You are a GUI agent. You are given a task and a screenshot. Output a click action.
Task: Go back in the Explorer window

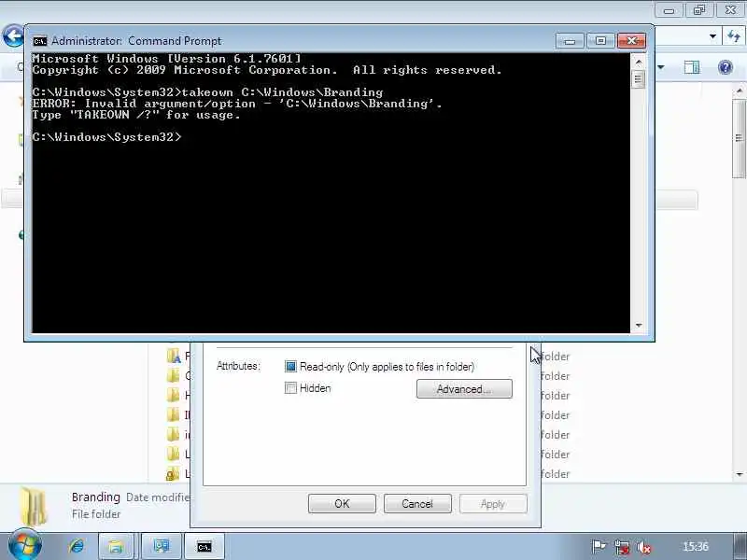tap(13, 35)
